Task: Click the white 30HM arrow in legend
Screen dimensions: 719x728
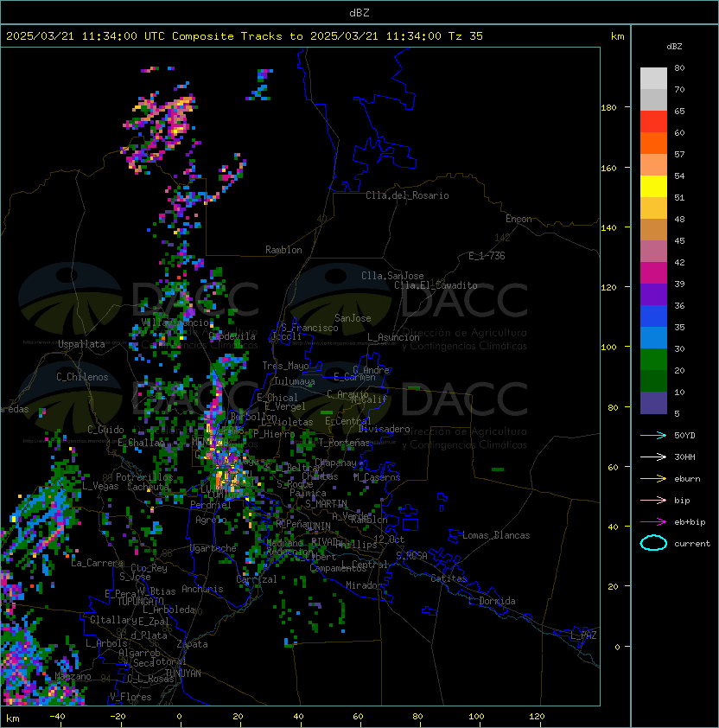Action: pos(653,457)
